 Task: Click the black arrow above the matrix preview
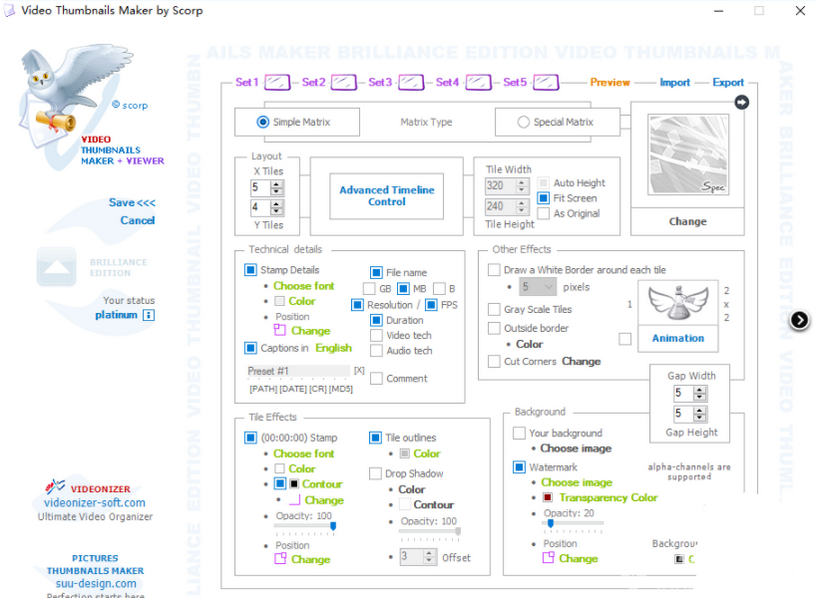point(741,102)
